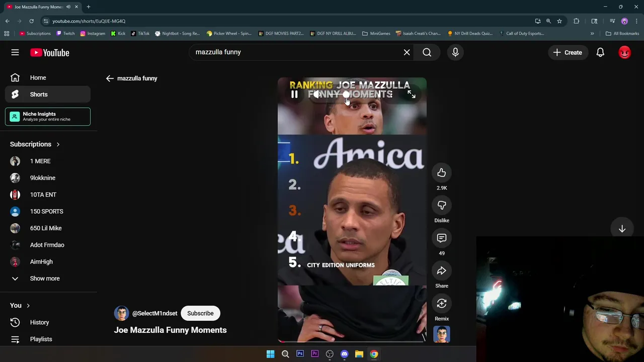
Task: Open the Niche Insights panel
Action: click(x=48, y=117)
